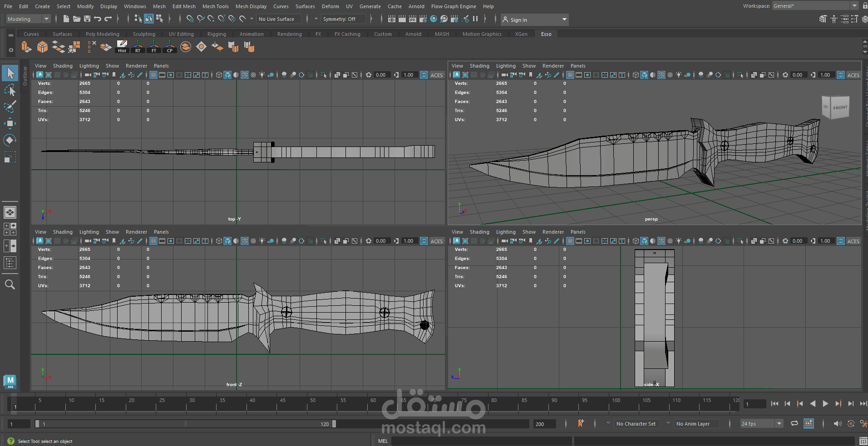This screenshot has height=446, width=868.
Task: Open the Mesh Tools menu
Action: pos(215,6)
